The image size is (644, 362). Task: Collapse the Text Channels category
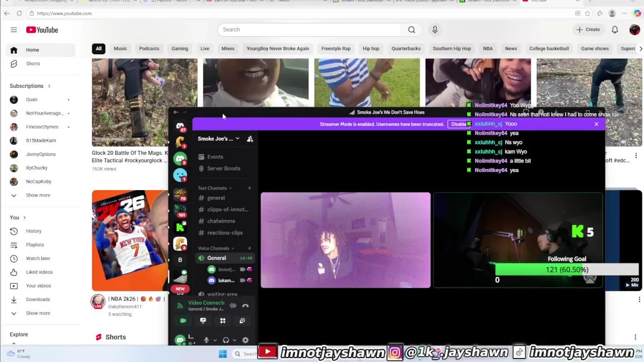(x=215, y=188)
